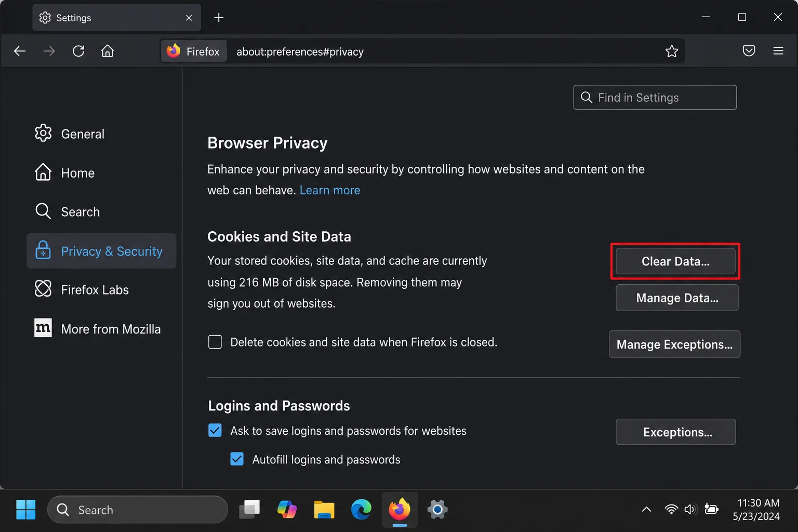
Task: Click the Clear Data button
Action: [x=675, y=261]
